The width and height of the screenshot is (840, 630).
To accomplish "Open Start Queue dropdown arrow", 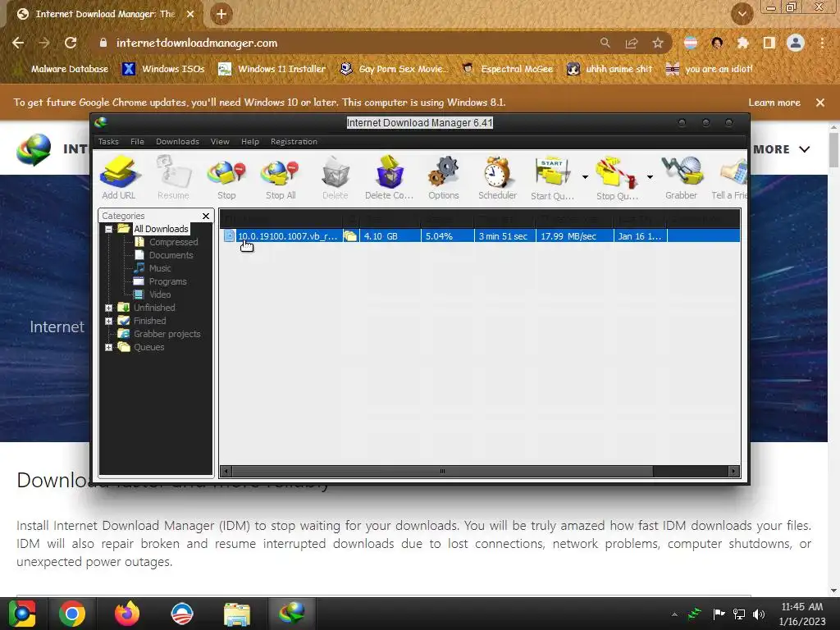I will click(x=585, y=177).
